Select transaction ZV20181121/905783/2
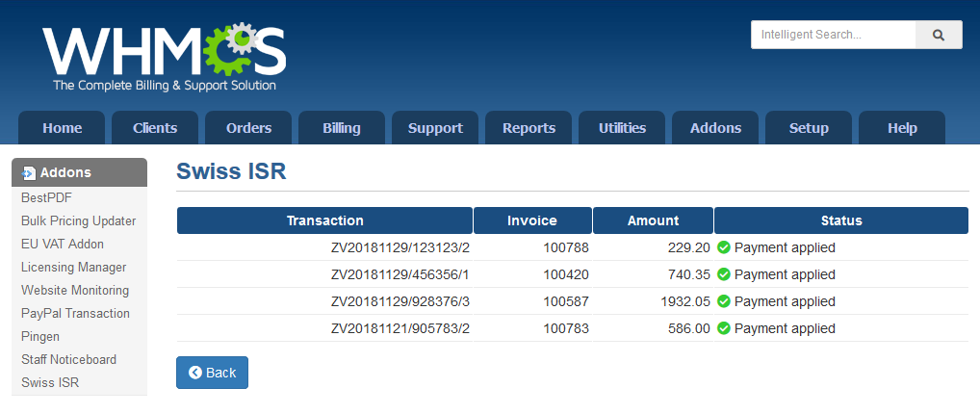Image resolution: width=980 pixels, height=414 pixels. pos(400,328)
